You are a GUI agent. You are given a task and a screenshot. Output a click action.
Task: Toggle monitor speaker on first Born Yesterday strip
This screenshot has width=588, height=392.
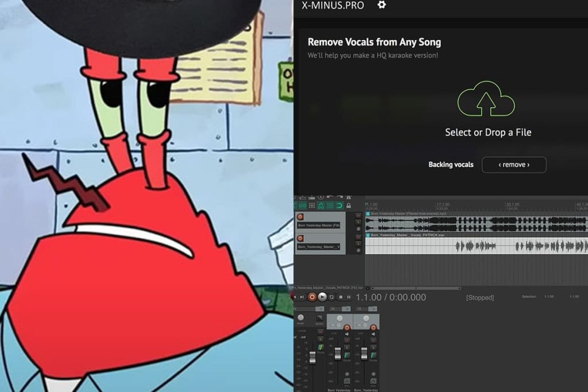[347, 334]
